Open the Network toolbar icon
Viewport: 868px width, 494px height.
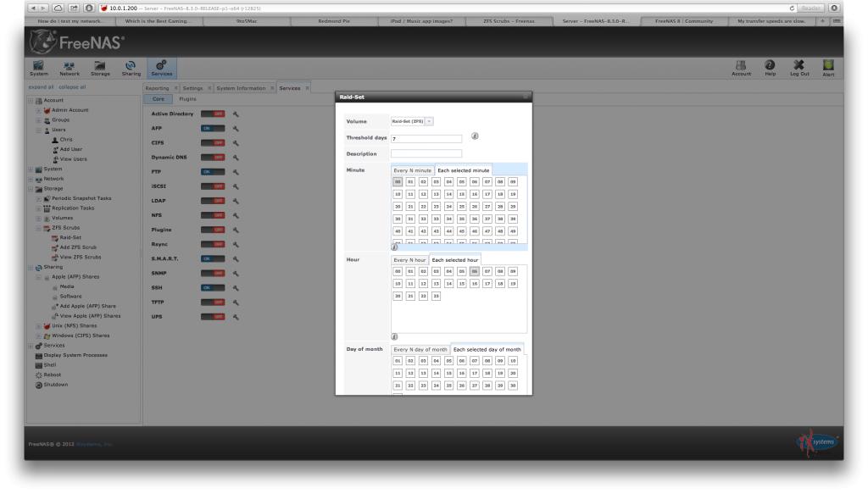click(70, 68)
